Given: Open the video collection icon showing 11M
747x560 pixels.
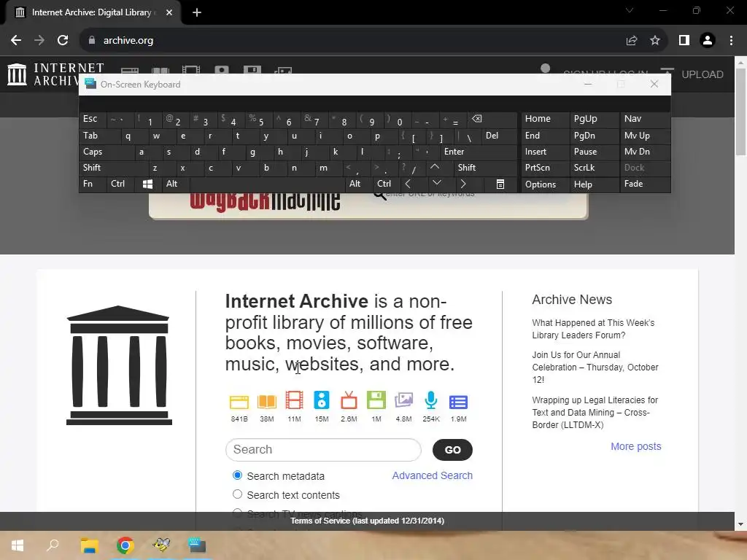Looking at the screenshot, I should 294,400.
